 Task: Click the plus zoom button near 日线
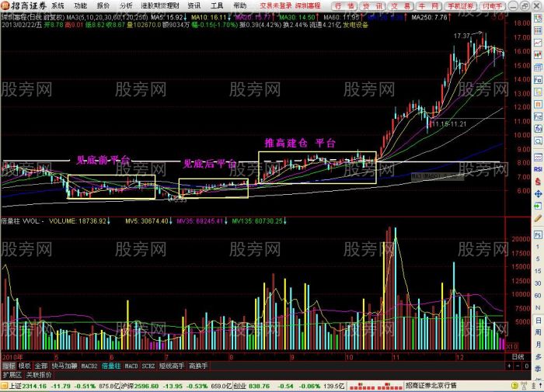509,366
